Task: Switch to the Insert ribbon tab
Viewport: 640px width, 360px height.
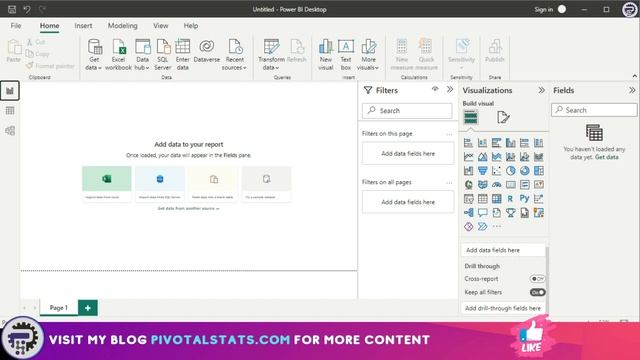Action: [x=83, y=26]
